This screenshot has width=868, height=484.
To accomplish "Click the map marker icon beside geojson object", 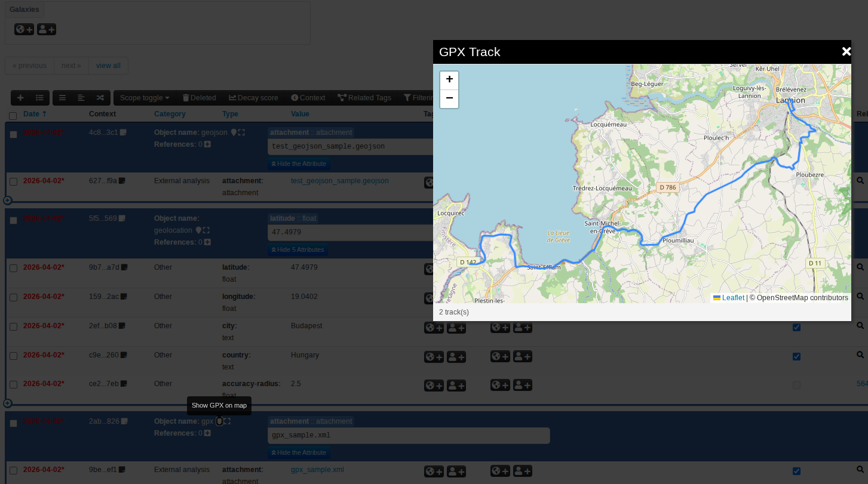I will [x=234, y=132].
